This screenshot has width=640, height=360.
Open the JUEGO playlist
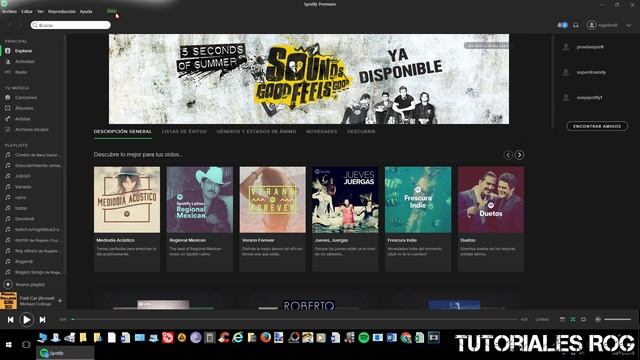coord(23,176)
